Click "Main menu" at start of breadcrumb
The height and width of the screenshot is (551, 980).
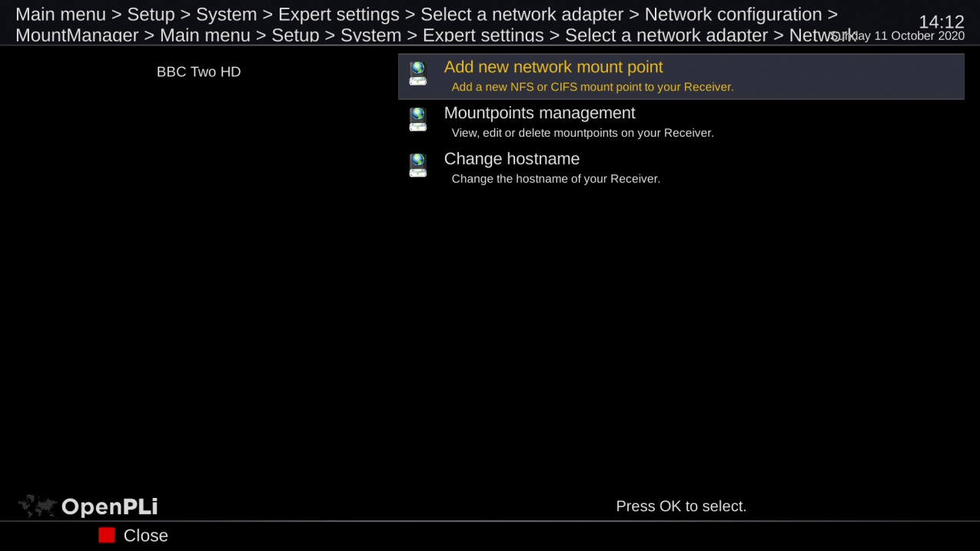coord(61,15)
